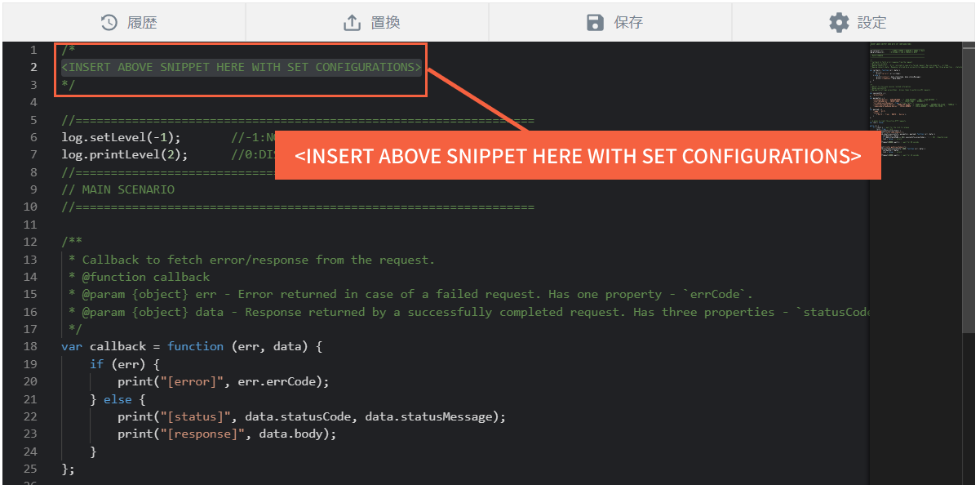Screen dimensions: 980x485
Task: Click the var callback function declaration line
Action: coord(188,346)
